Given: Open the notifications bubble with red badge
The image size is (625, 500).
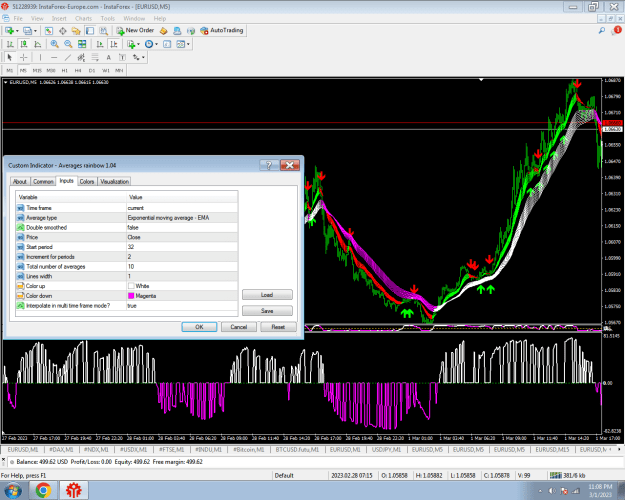Looking at the screenshot, I should [616, 30].
